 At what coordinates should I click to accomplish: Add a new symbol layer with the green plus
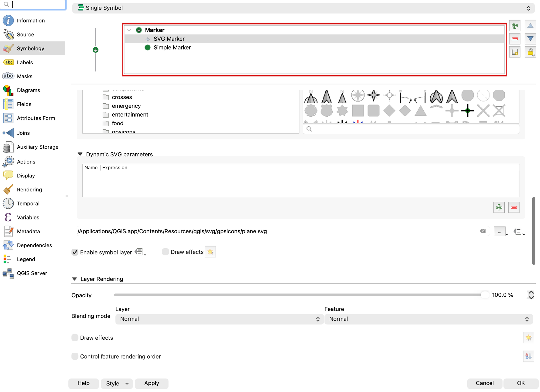click(x=515, y=26)
